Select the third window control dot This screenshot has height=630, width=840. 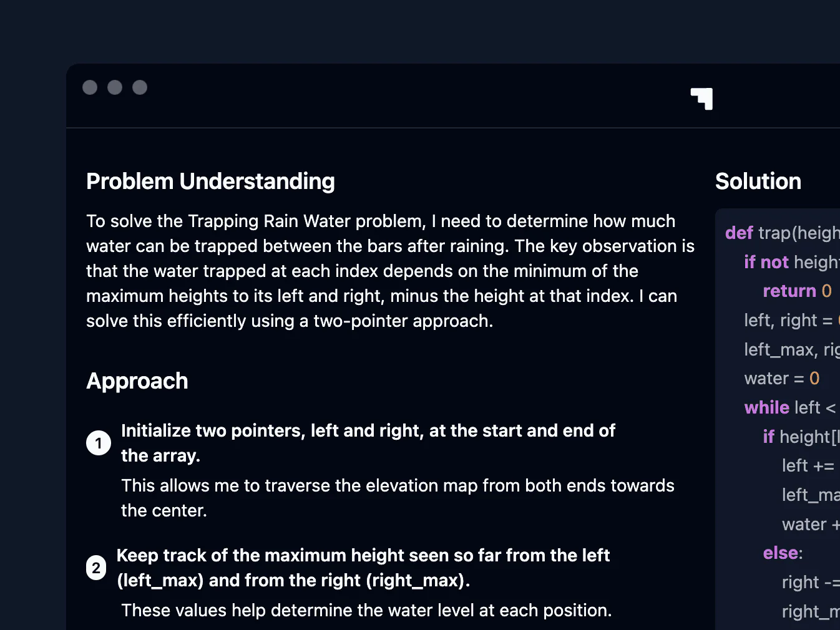point(140,87)
